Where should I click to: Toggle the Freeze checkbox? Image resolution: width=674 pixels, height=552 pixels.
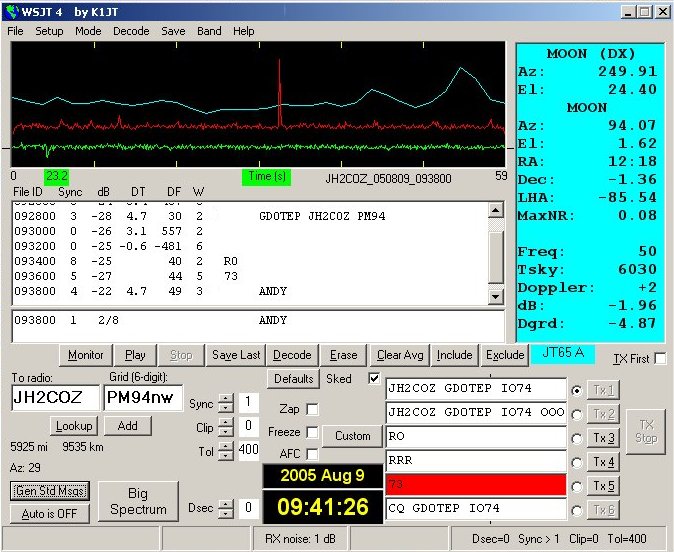tap(313, 432)
